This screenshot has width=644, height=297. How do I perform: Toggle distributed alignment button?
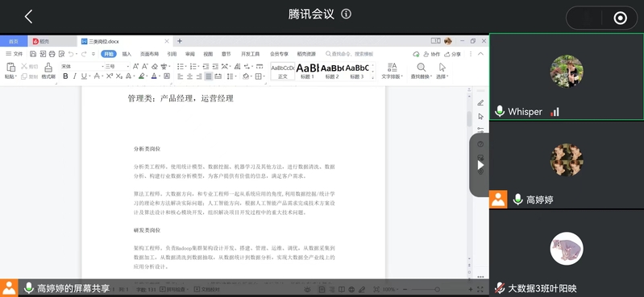[218, 76]
